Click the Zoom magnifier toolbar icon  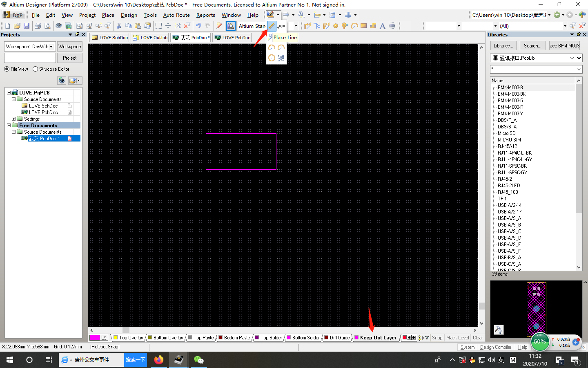(x=80, y=26)
